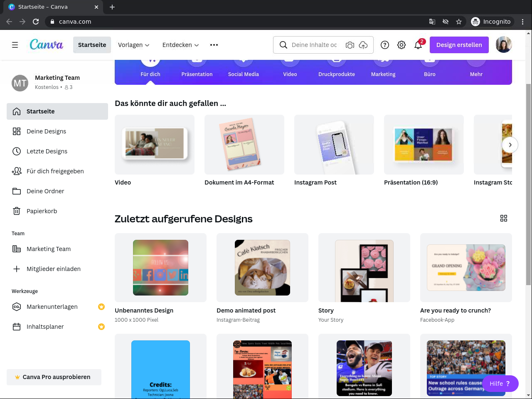Open Instagram Post design type thumbnail
The image size is (532, 399).
coord(334,145)
